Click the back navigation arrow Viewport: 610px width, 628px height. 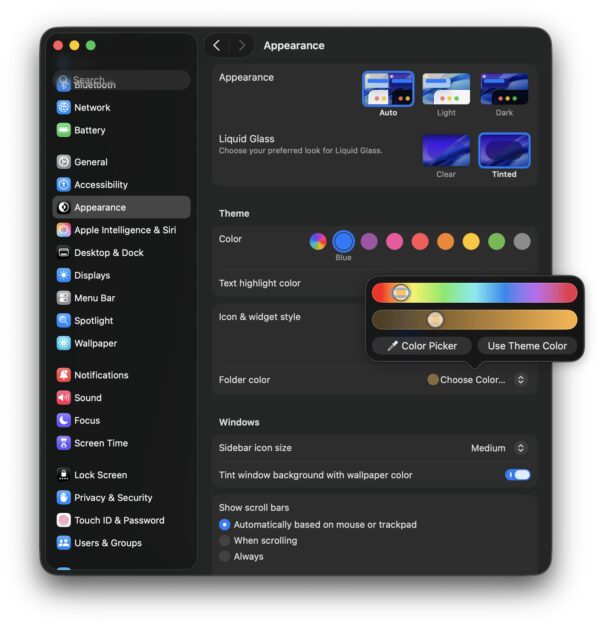pos(217,46)
